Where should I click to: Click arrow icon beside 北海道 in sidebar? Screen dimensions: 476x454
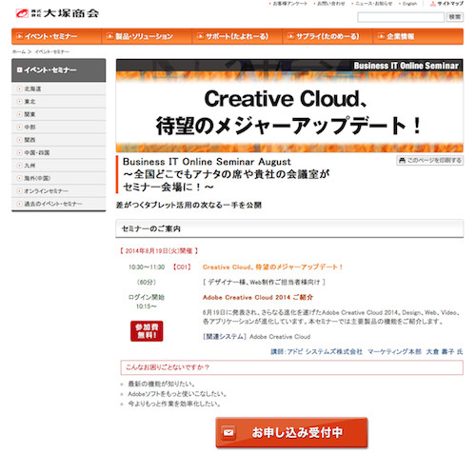pyautogui.click(x=20, y=89)
